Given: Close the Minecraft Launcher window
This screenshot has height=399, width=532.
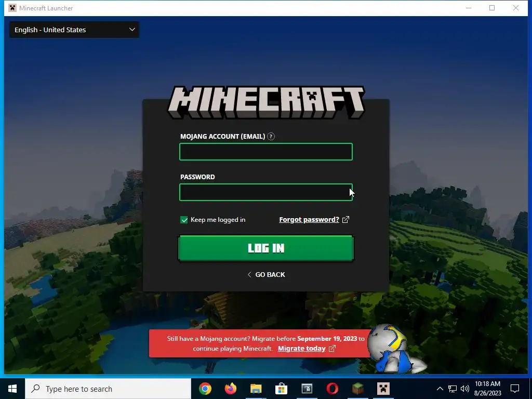Looking at the screenshot, I should coord(516,8).
